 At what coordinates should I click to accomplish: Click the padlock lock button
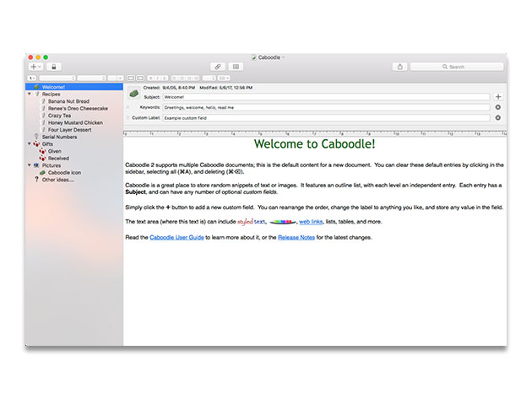pyautogui.click(x=53, y=67)
